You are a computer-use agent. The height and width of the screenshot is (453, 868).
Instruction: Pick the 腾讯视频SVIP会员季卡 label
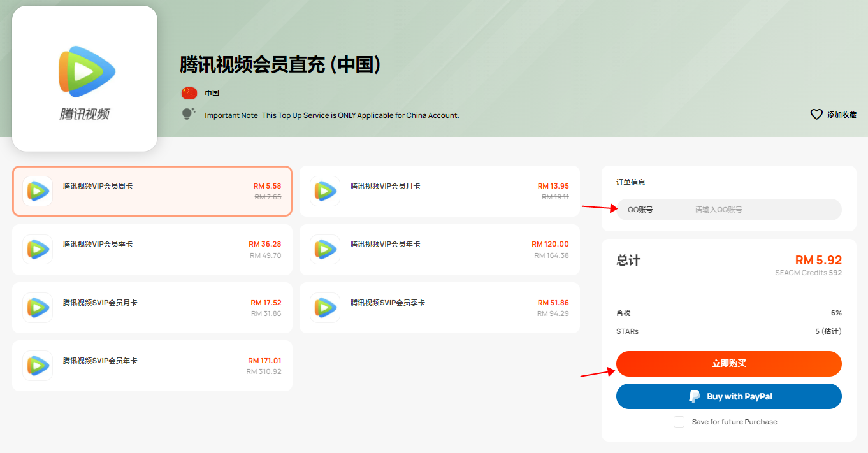[387, 303]
